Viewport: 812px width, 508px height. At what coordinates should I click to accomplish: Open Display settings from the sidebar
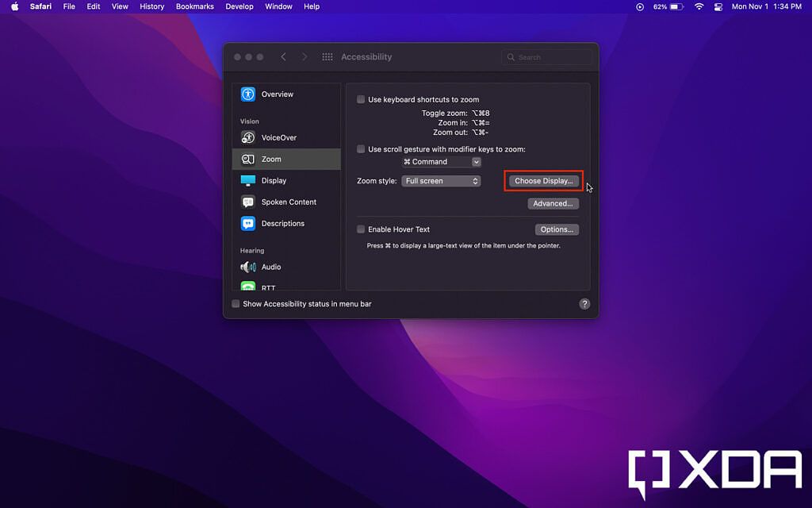pyautogui.click(x=275, y=180)
